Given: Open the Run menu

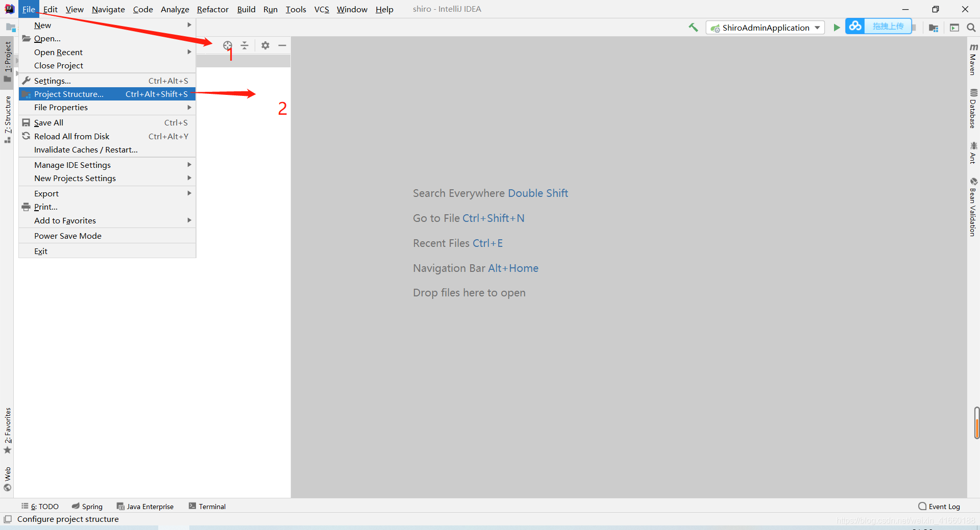Looking at the screenshot, I should (x=271, y=9).
